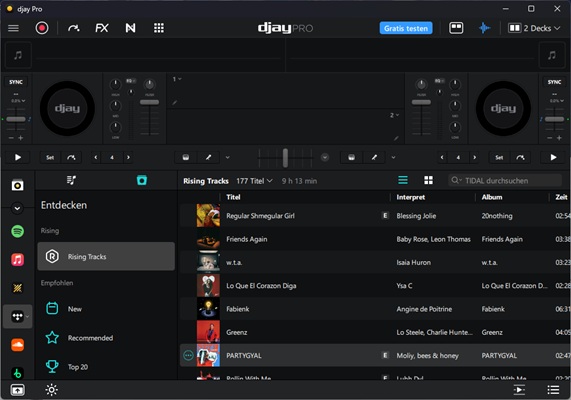
Task: Click the left deck djay jog wheel
Action: pos(67,108)
